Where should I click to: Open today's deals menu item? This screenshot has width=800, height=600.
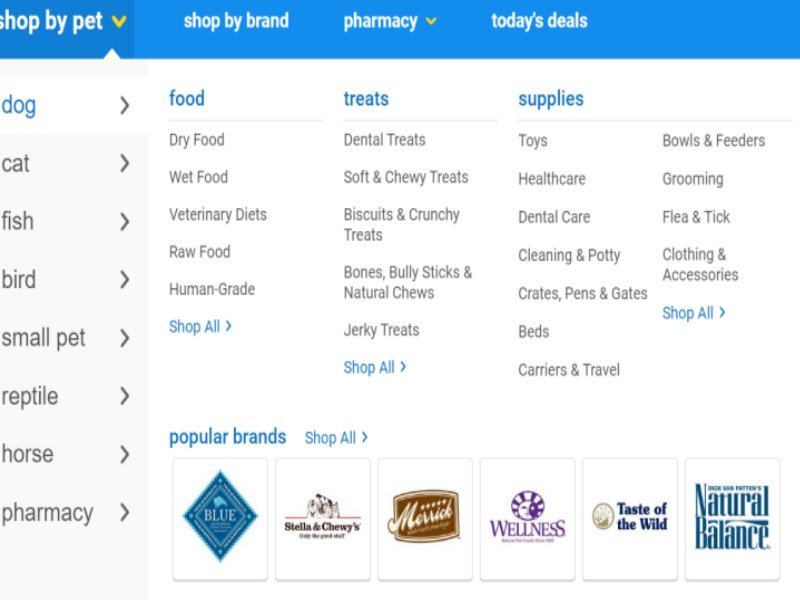(539, 21)
